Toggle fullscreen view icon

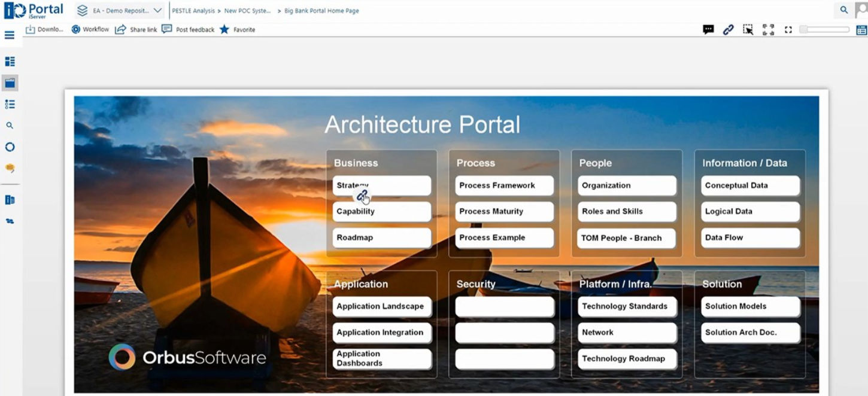click(788, 29)
